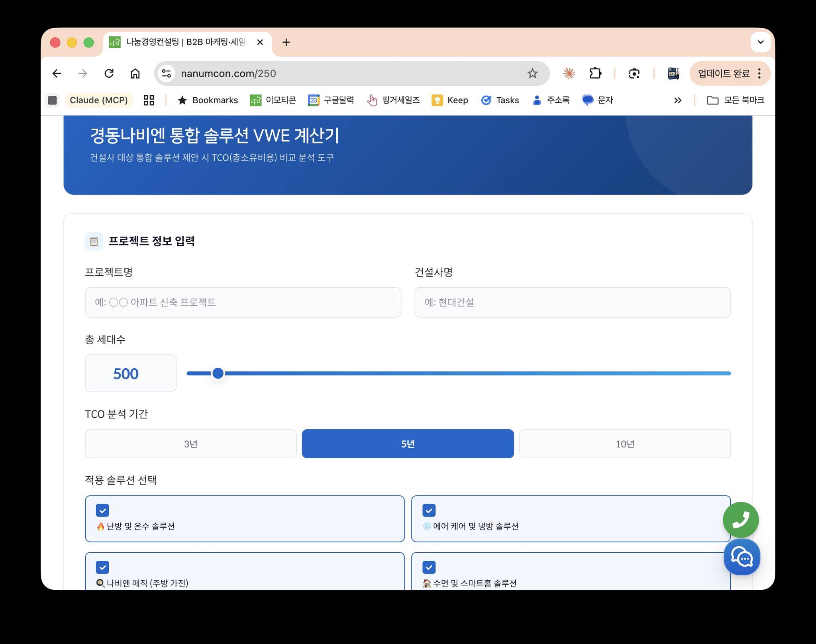The width and height of the screenshot is (816, 644).
Task: Open the tab search dropdown chevron
Action: coord(760,42)
